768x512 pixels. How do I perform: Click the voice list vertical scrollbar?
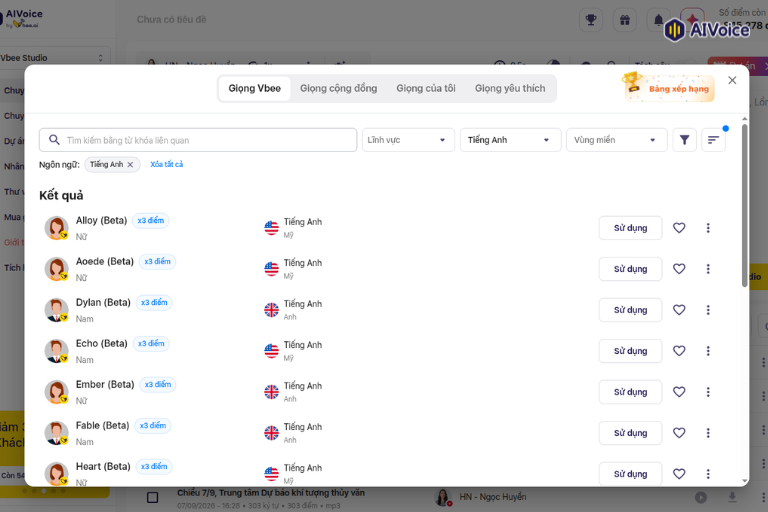tap(744, 206)
